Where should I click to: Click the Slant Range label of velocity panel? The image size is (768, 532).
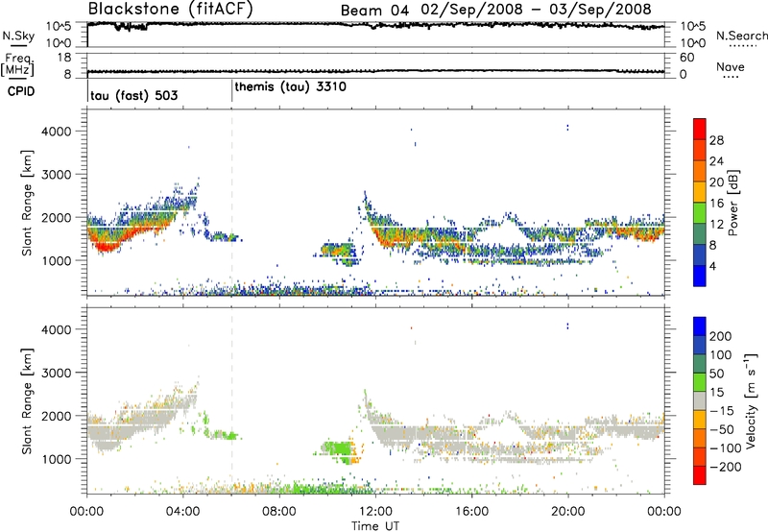click(x=26, y=401)
